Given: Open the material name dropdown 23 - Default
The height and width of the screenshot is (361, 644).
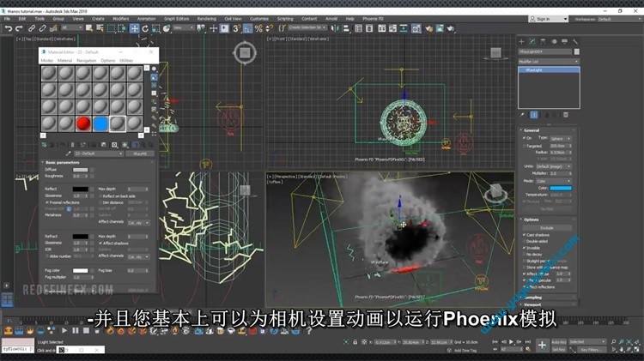Looking at the screenshot, I should 99,153.
